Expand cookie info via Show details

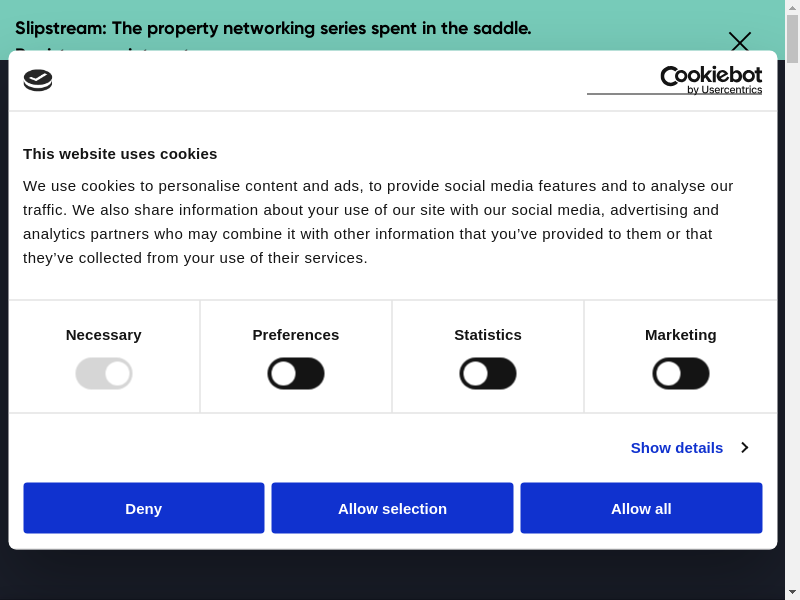[676, 448]
